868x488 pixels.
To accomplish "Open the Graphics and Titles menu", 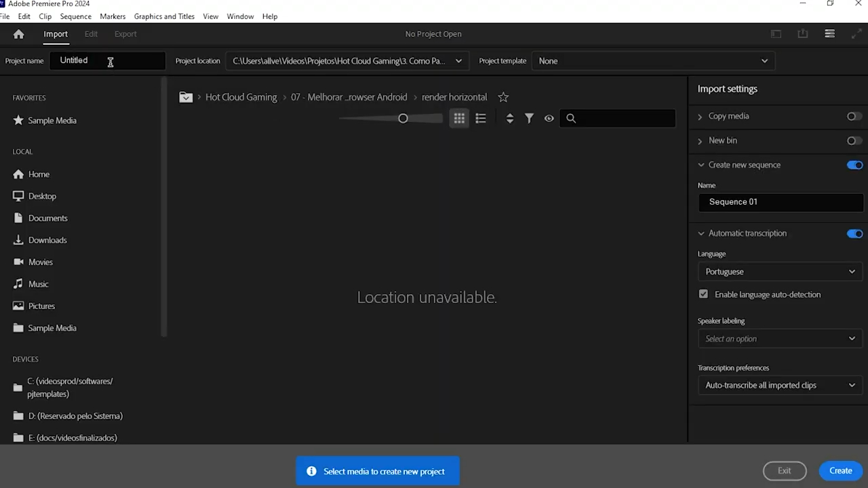I will point(164,16).
